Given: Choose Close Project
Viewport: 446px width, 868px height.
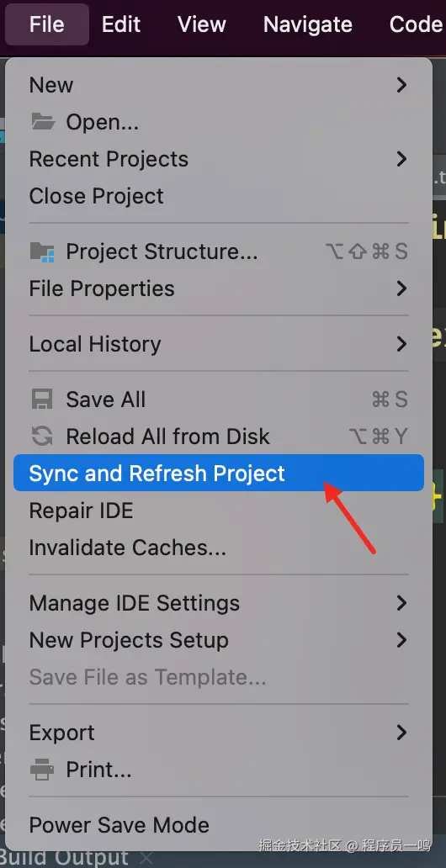Looking at the screenshot, I should coord(218,196).
